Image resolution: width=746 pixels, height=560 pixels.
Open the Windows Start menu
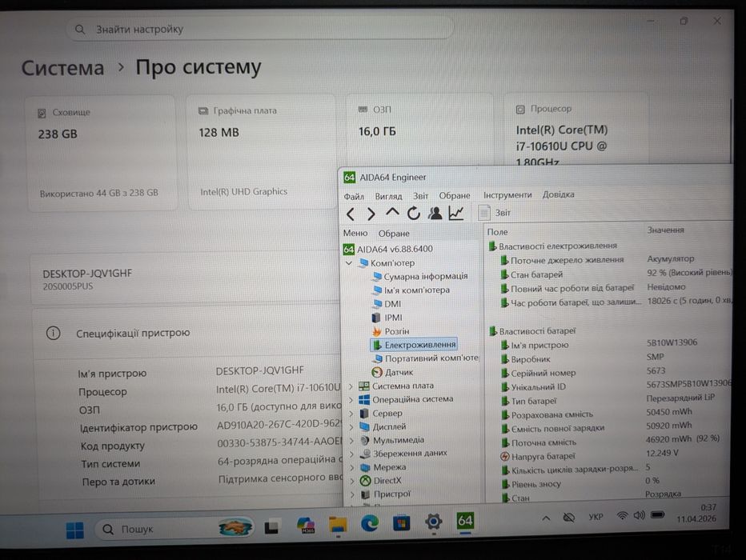tap(74, 530)
